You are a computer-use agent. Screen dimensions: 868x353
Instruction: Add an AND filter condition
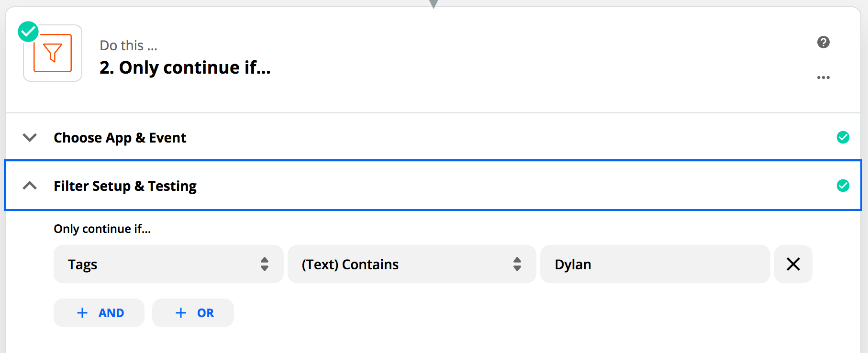[99, 313]
